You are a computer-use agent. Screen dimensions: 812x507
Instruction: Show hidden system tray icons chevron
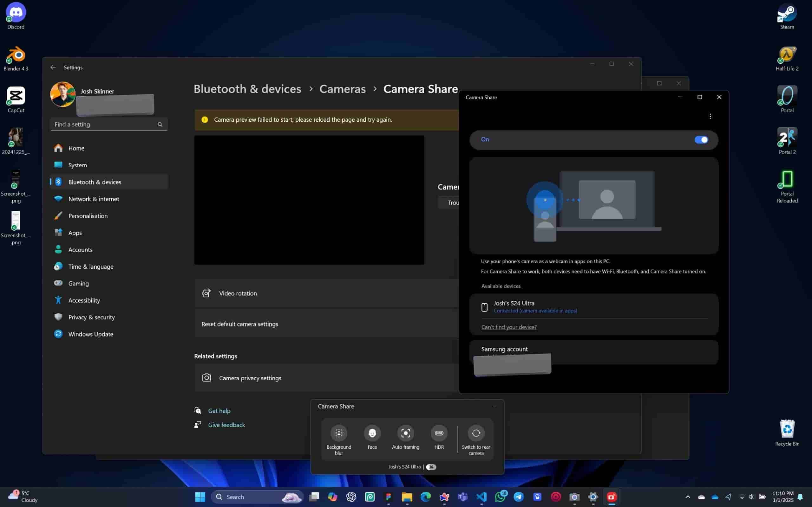(x=688, y=497)
